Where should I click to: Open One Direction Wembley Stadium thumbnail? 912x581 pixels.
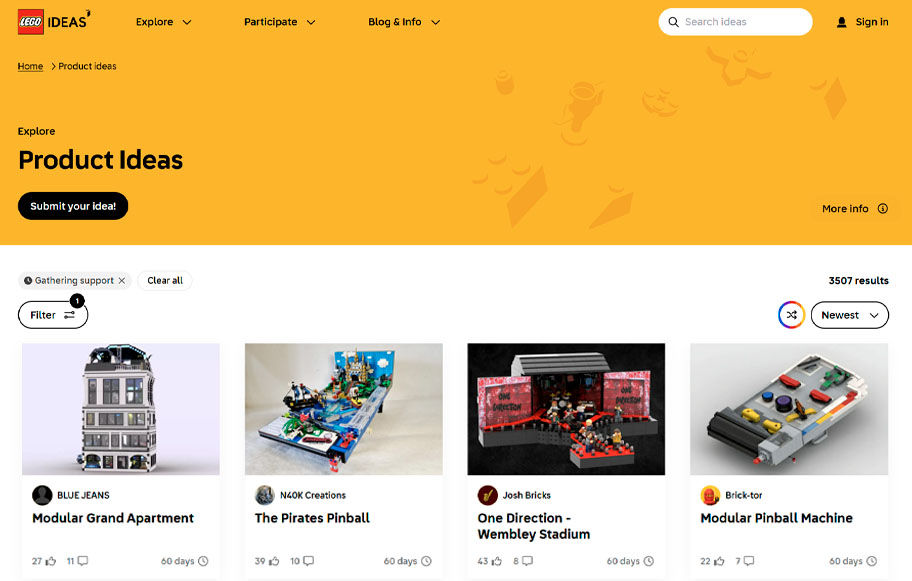pyautogui.click(x=566, y=409)
